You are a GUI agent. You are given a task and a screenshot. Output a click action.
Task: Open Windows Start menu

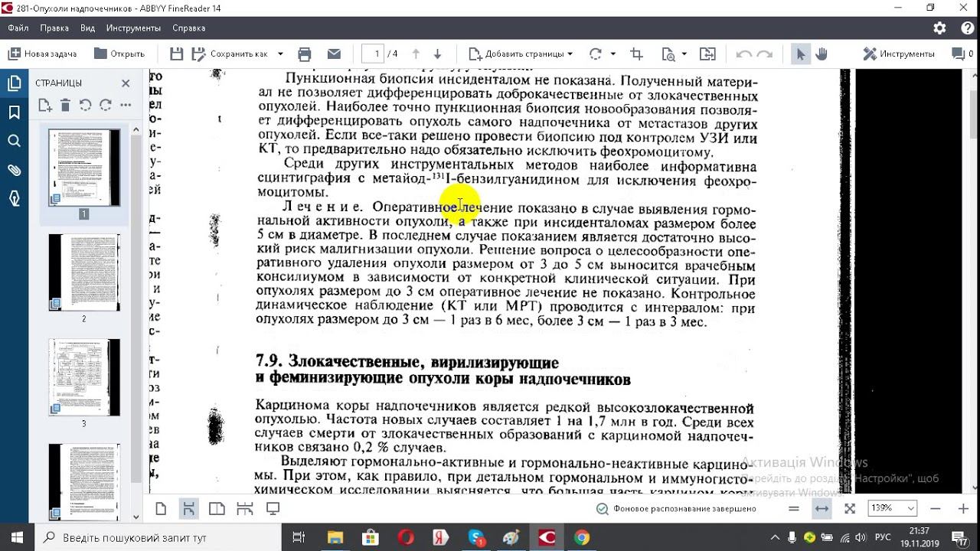(x=17, y=537)
